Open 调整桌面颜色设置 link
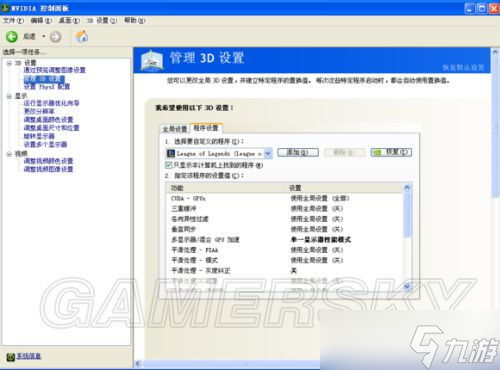The height and width of the screenshot is (370, 500). 48,119
